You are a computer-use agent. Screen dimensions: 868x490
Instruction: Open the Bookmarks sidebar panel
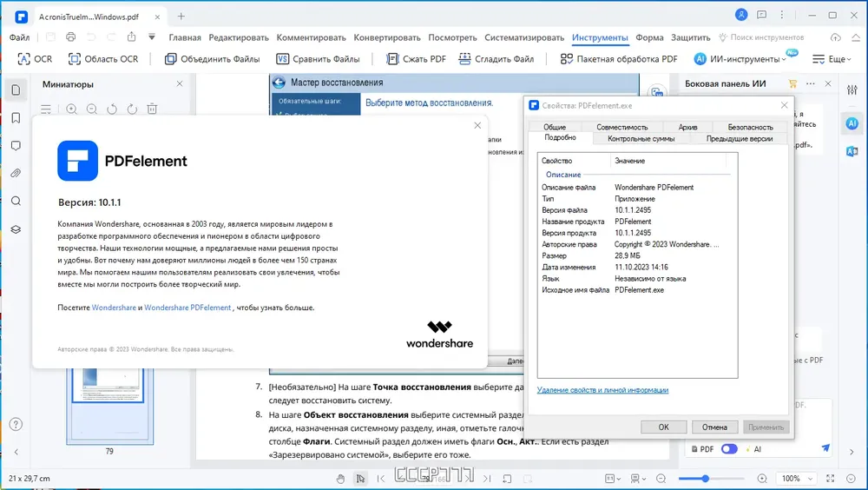pyautogui.click(x=16, y=117)
